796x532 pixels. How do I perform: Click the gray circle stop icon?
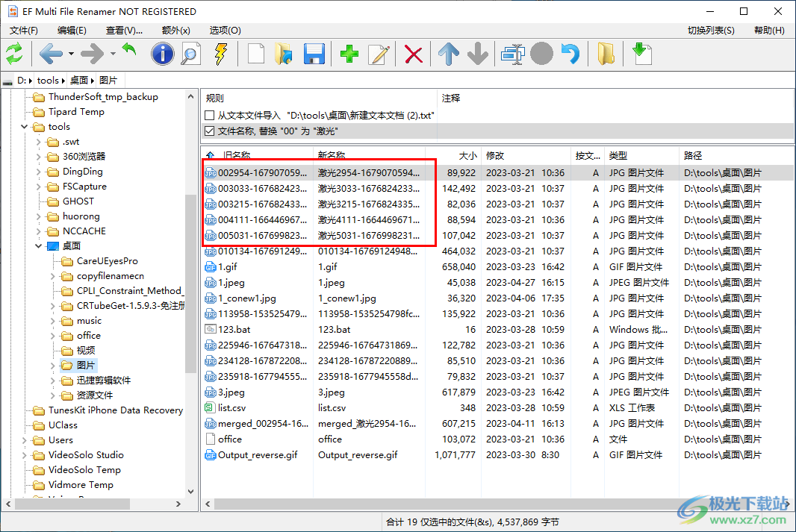[x=541, y=54]
